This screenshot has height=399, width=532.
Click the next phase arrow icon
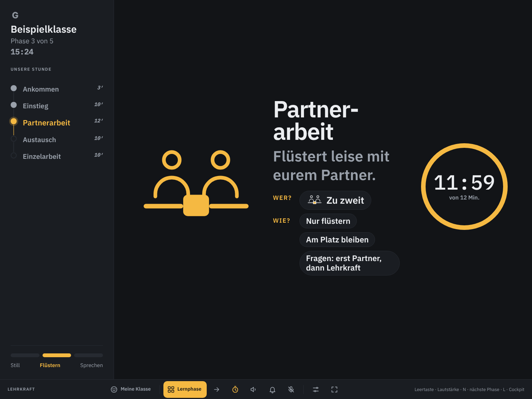pyautogui.click(x=217, y=389)
